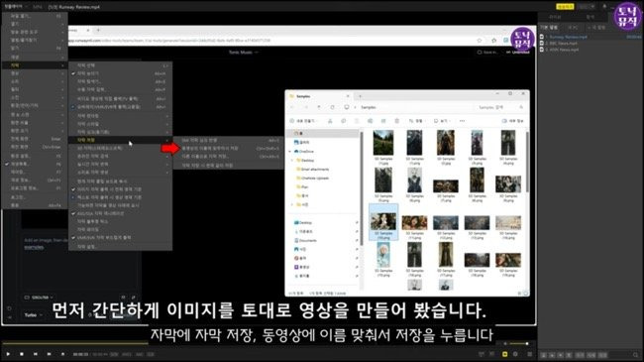This screenshot has height=362, width=644.
Task: Open the 보기 view dropdown in Explorer toolbar
Action: click(x=441, y=121)
